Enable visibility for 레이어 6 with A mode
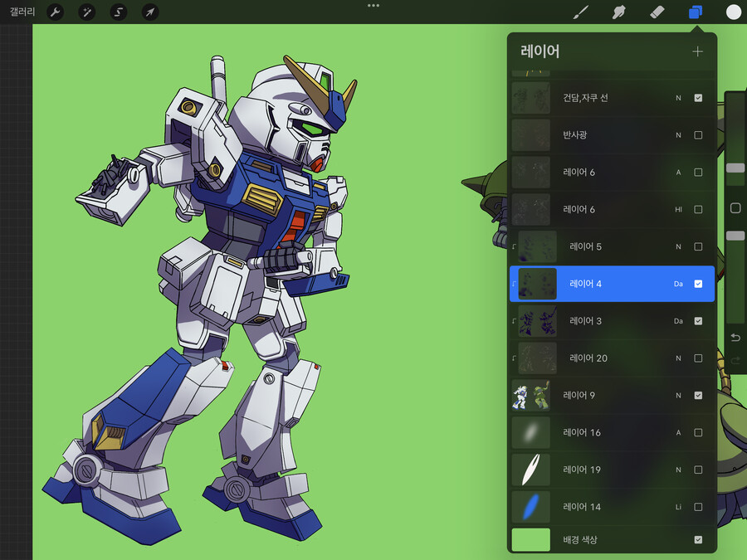Screen dimensions: 747x560 tap(698, 173)
